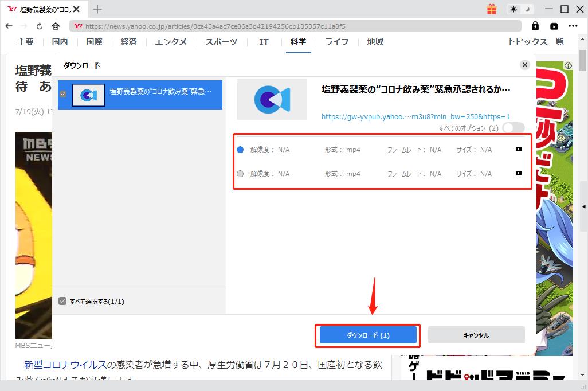Open the IT news category

264,42
